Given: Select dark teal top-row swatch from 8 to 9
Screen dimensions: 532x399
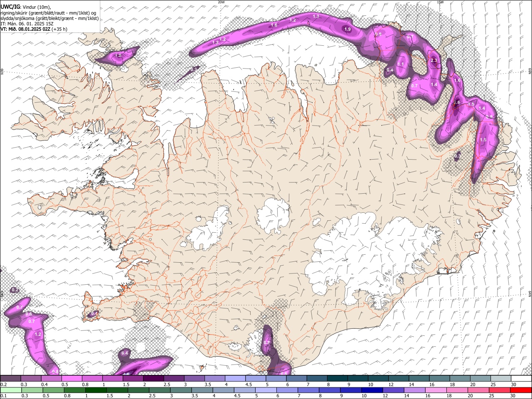Looking at the screenshot, I should (337, 379).
